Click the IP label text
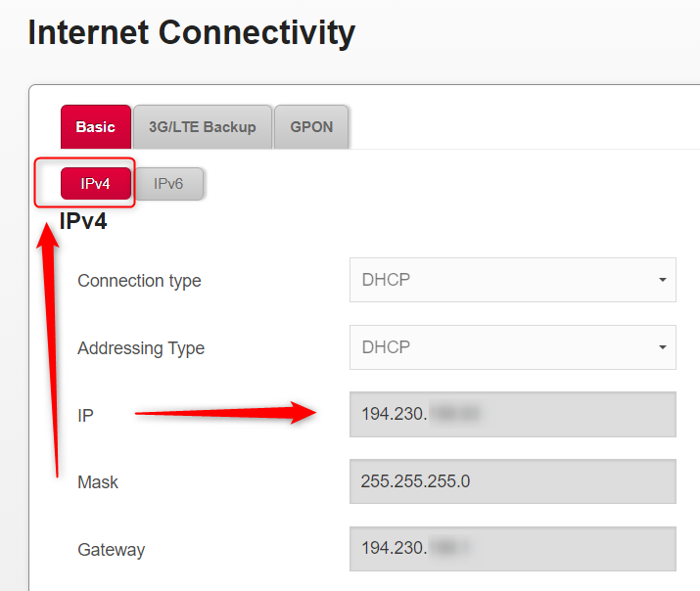This screenshot has height=591, width=700. 85,416
